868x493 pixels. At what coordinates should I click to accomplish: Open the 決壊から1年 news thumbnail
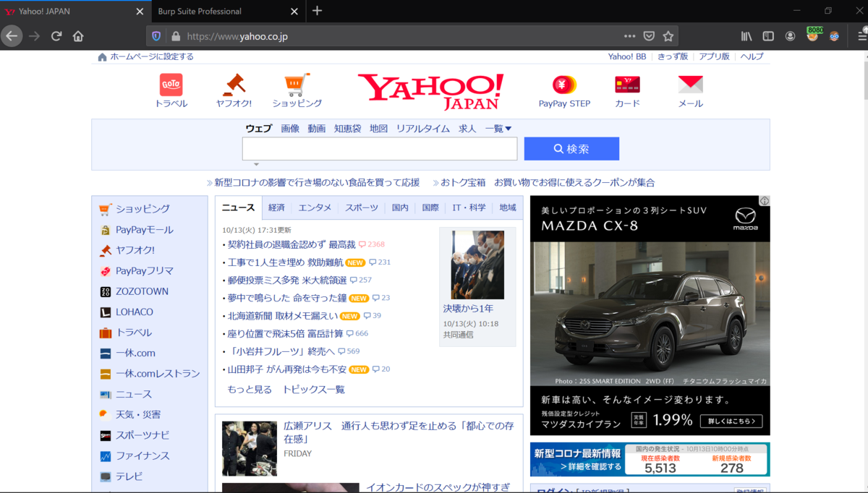coord(477,265)
